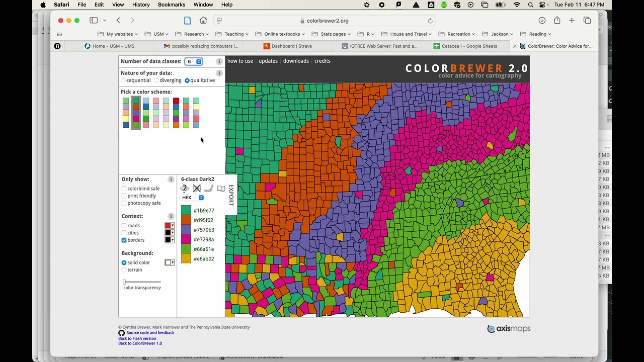Image resolution: width=644 pixels, height=362 pixels.
Task: Pick the selected Dark2 color scheme column
Action: [x=136, y=113]
